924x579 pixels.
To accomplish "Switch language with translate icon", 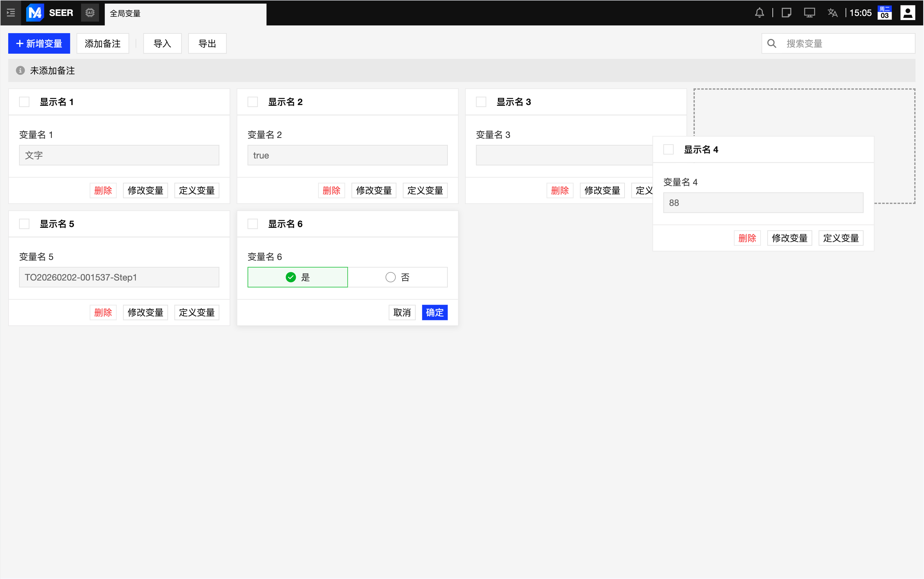I will click(x=833, y=13).
